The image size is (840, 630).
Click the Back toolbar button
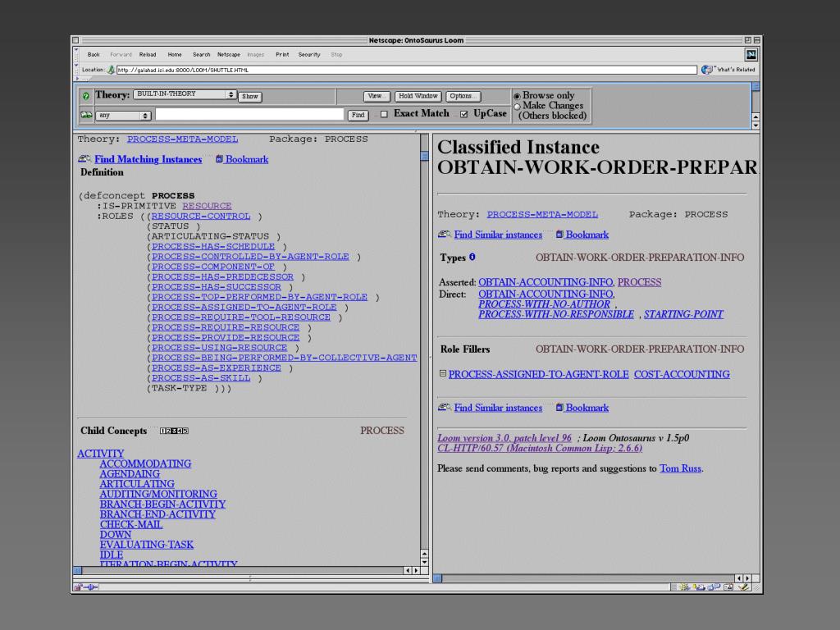pyautogui.click(x=94, y=55)
